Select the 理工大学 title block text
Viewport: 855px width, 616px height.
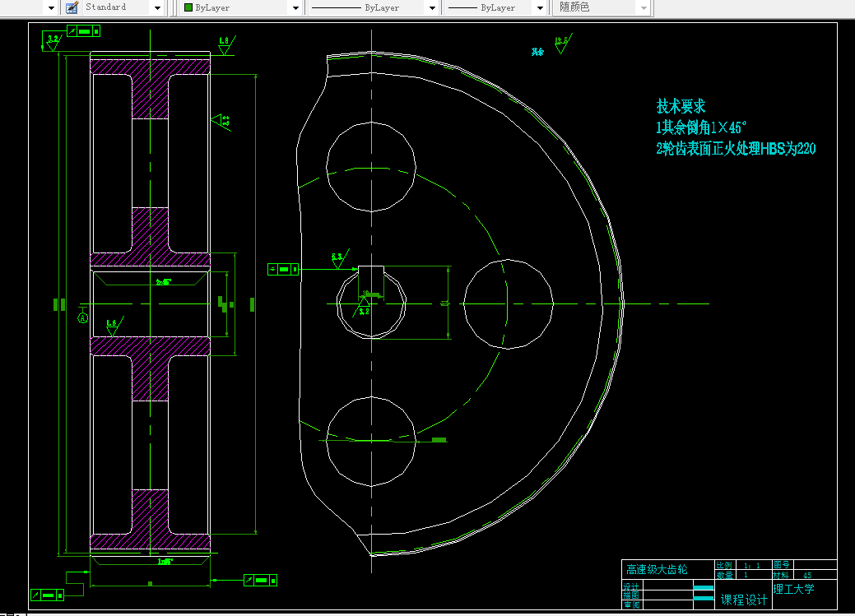click(x=793, y=589)
